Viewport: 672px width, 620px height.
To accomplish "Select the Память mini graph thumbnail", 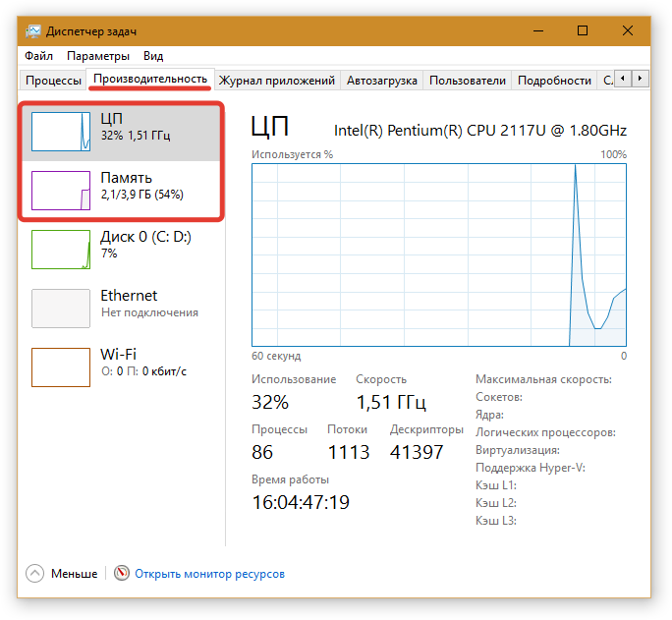I will tap(61, 190).
